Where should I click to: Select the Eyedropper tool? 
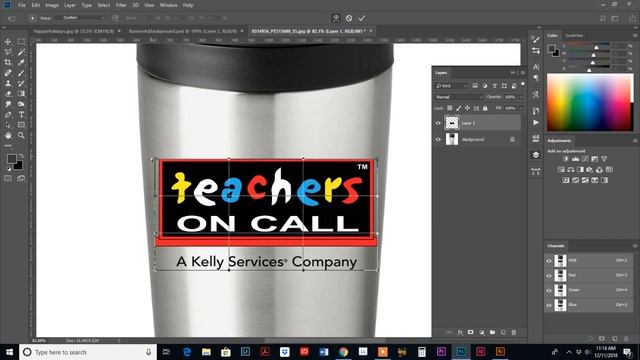pos(21,62)
